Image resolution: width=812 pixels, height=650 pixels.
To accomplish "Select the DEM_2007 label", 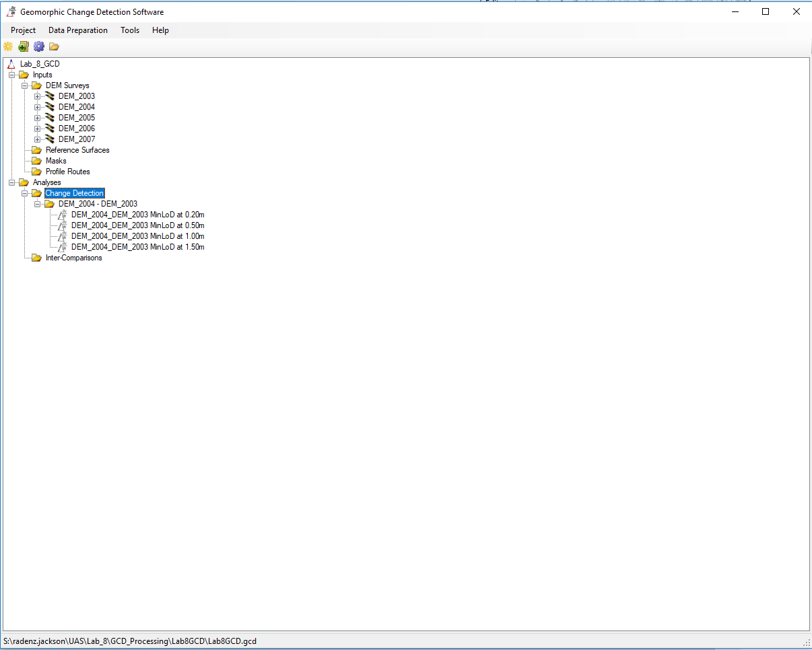I will click(x=77, y=139).
